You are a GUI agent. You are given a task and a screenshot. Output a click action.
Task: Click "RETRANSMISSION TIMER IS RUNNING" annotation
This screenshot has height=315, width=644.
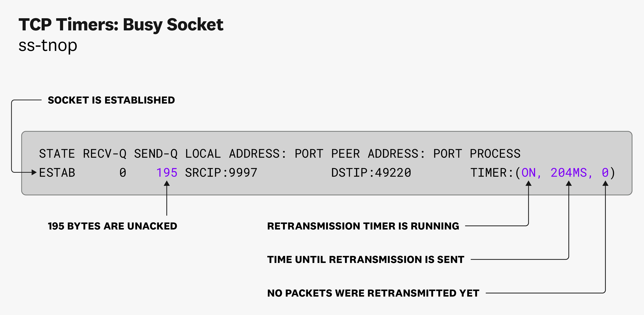point(363,226)
